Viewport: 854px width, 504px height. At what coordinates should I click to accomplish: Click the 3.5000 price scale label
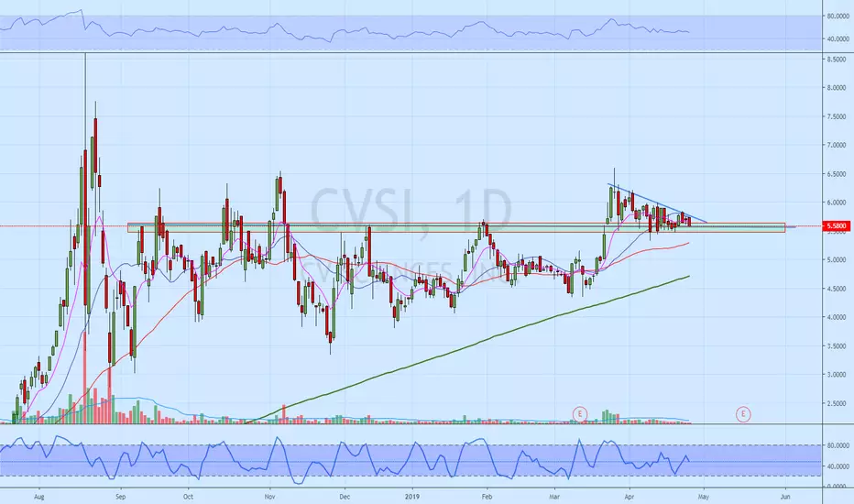pyautogui.click(x=836, y=346)
